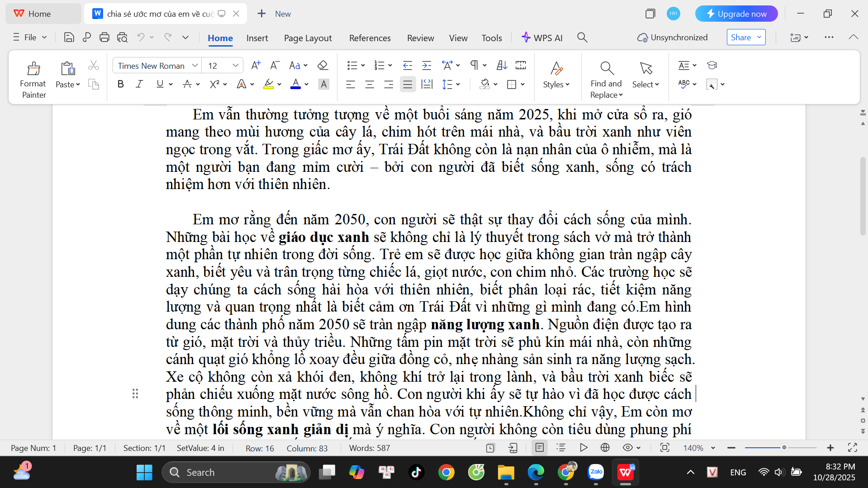
Task: Click the zoom slider handle in status bar
Action: (784, 448)
